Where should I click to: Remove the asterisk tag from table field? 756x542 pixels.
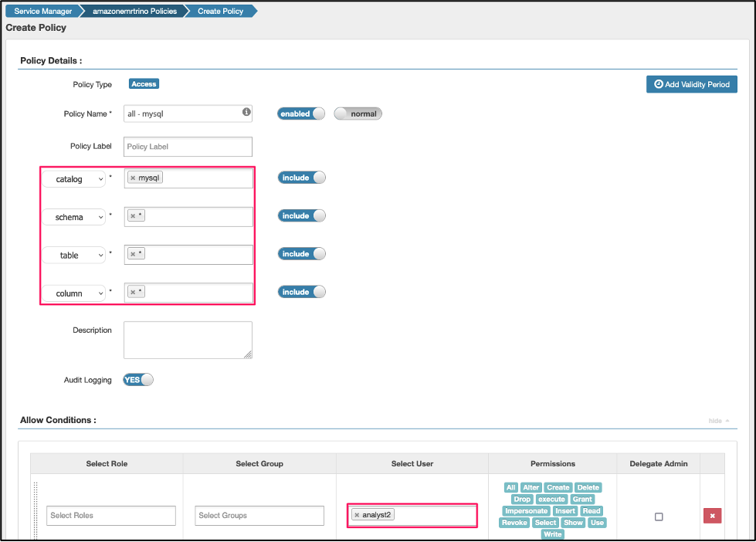(133, 254)
